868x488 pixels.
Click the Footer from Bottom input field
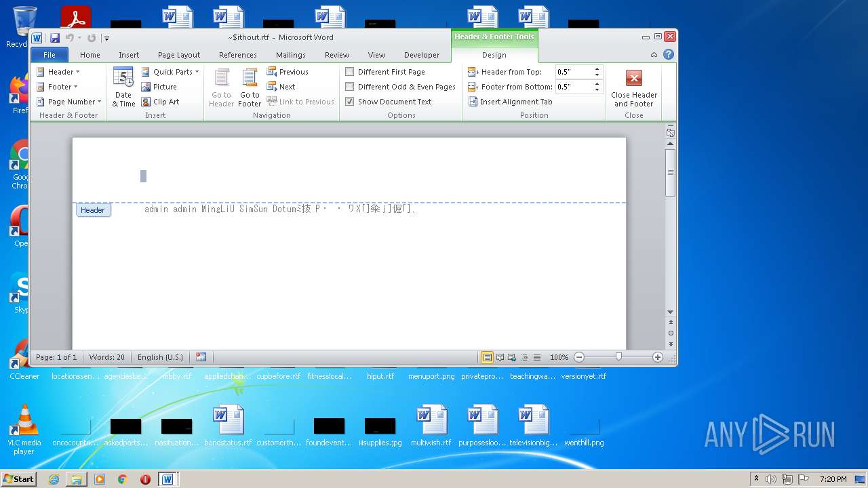[x=574, y=87]
